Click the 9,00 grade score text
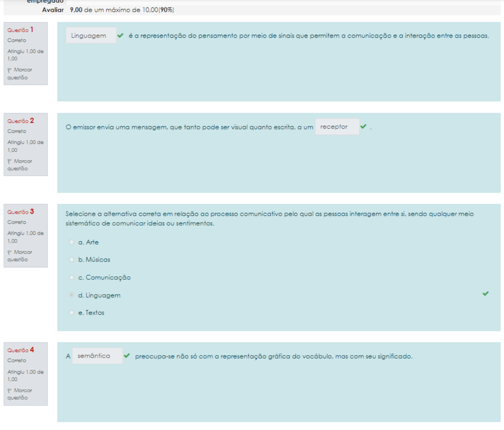The height and width of the screenshot is (430, 504). tap(76, 10)
